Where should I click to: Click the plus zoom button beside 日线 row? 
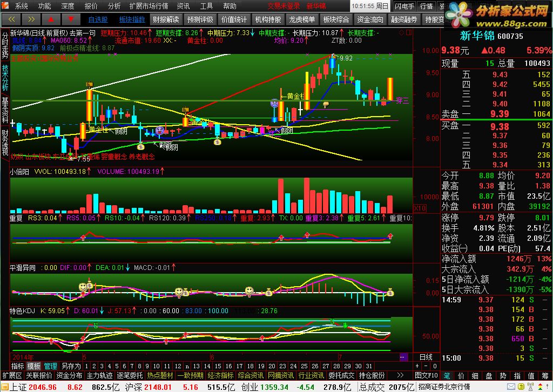point(417,366)
